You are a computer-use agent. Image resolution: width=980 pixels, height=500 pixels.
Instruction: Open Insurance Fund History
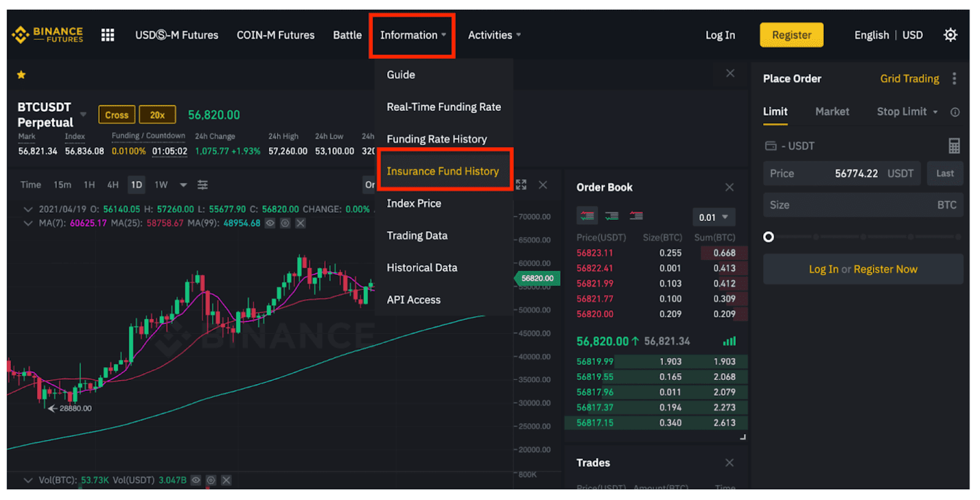tap(444, 171)
